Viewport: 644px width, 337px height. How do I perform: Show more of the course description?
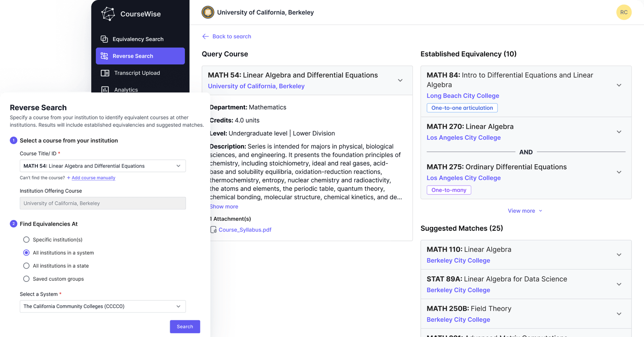224,207
